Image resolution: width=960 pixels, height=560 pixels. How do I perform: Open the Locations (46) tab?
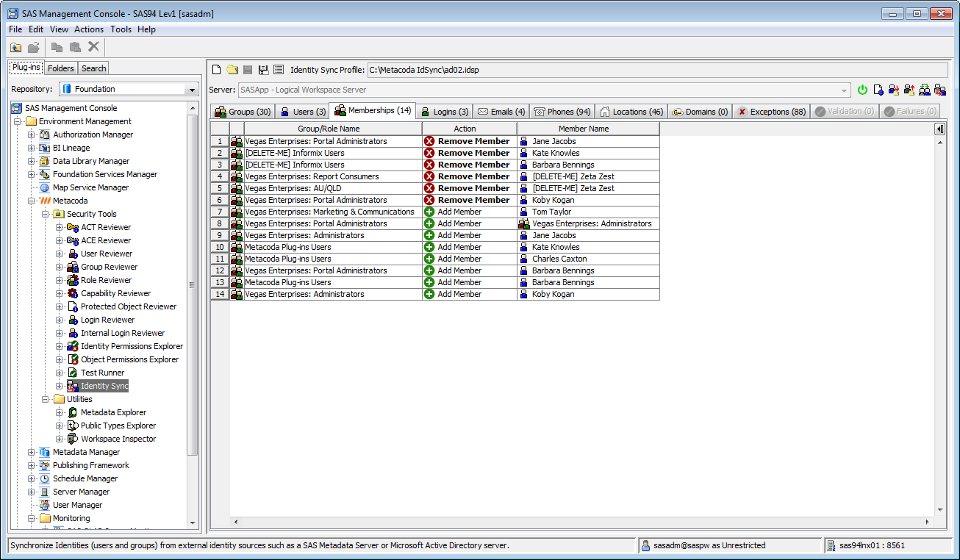631,112
